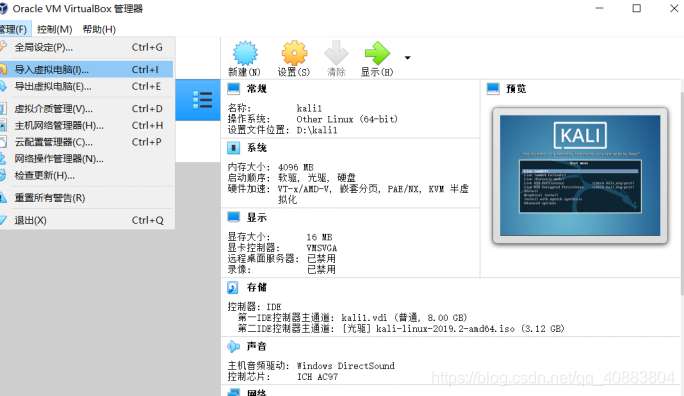Click the System (系统) chip icon

[x=233, y=148]
